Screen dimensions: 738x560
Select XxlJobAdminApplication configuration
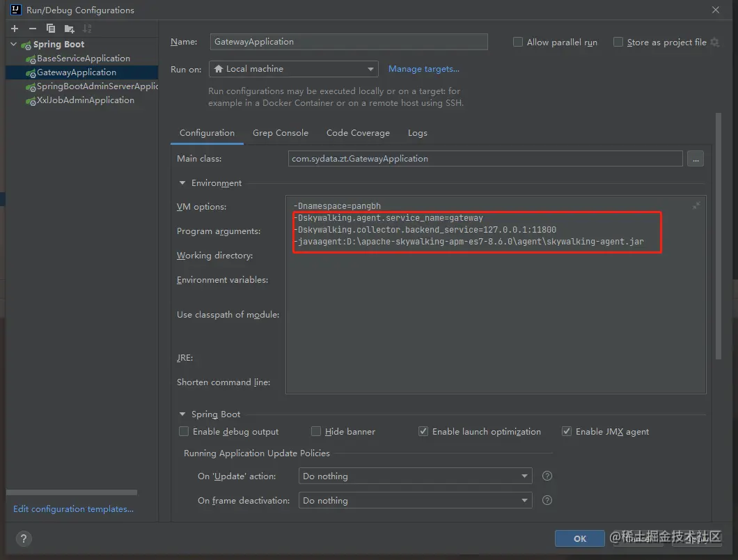point(82,100)
